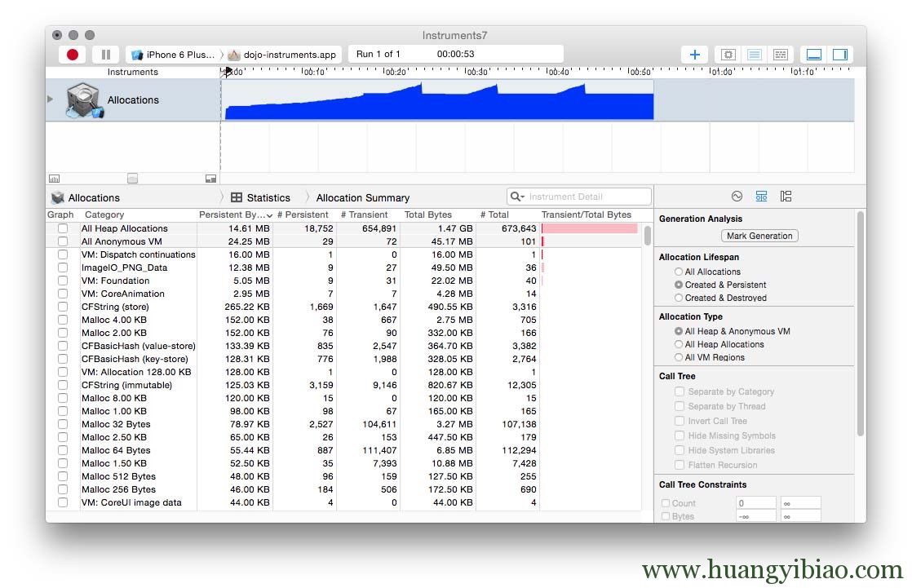Screen dimensions: 912x588
Task: Sort by # Transient column
Action: [x=368, y=214]
